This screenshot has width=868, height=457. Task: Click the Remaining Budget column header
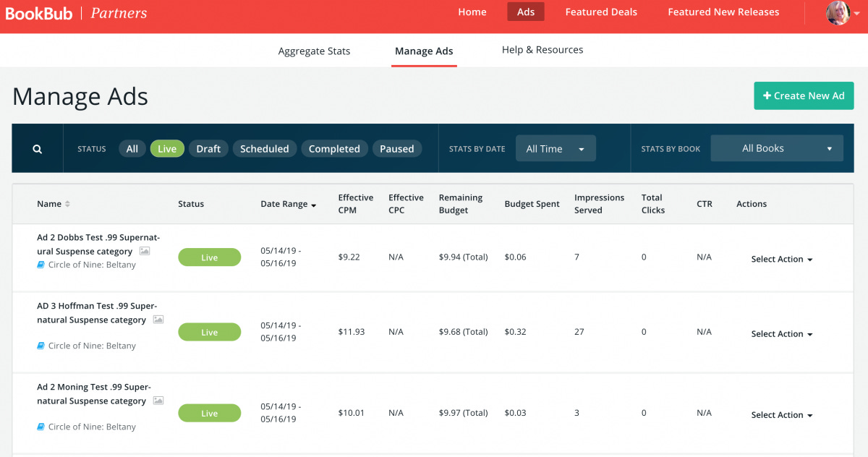[x=461, y=204]
